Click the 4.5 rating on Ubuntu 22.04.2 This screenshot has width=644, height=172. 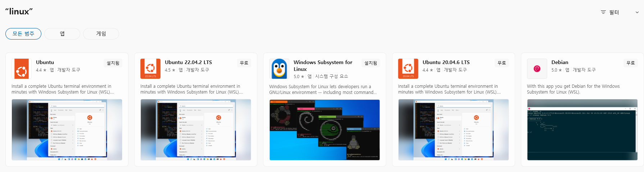(x=170, y=70)
